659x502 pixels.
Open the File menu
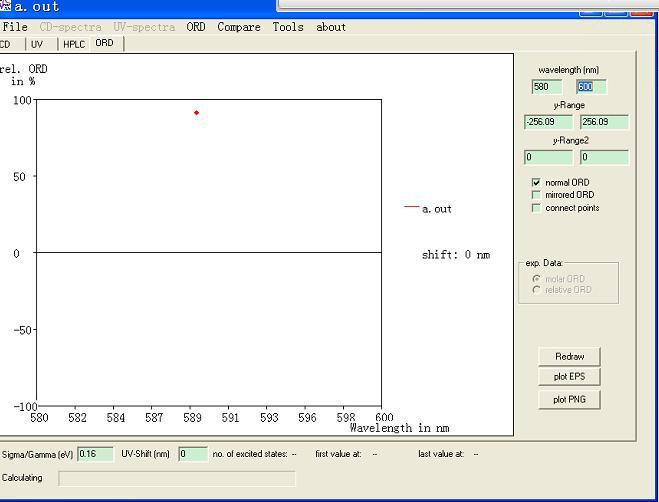coord(15,27)
